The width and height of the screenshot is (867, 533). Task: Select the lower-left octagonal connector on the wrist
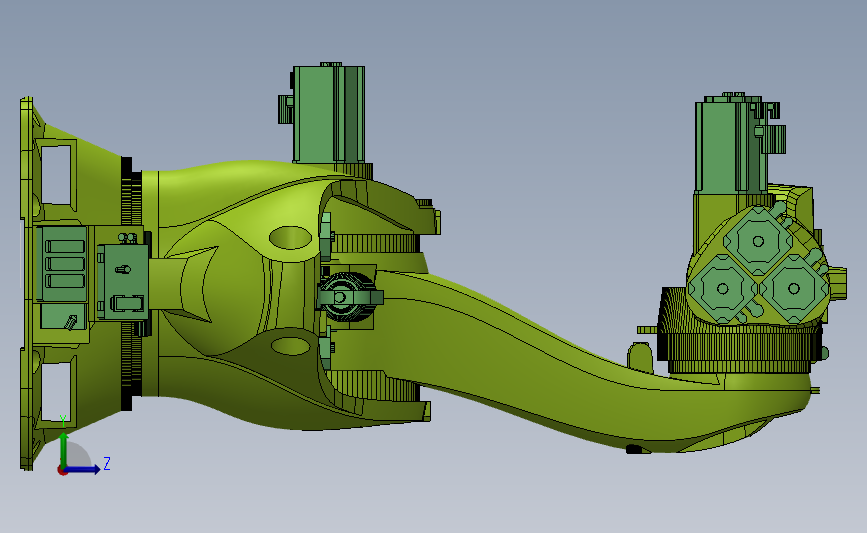pyautogui.click(x=722, y=289)
